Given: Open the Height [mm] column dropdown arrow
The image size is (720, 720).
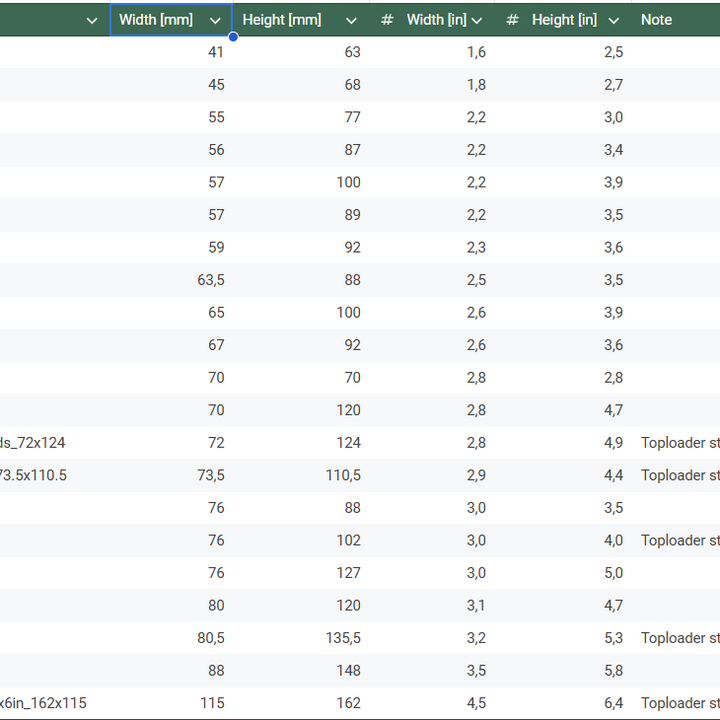Looking at the screenshot, I should click(x=351, y=20).
